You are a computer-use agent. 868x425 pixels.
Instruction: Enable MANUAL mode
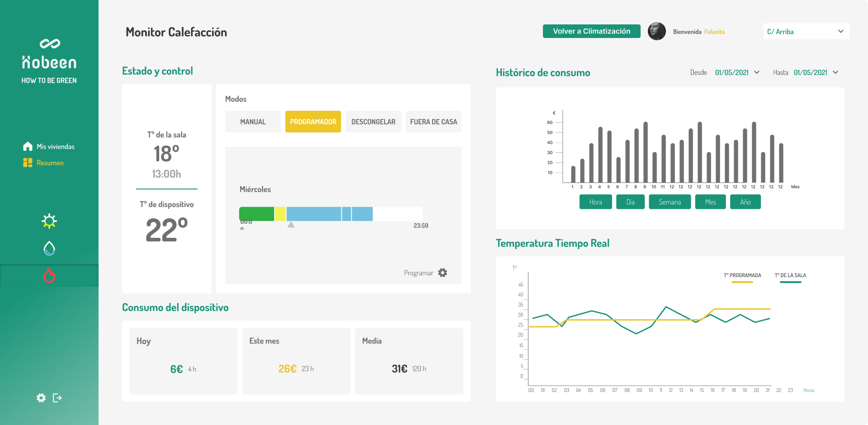pyautogui.click(x=253, y=122)
